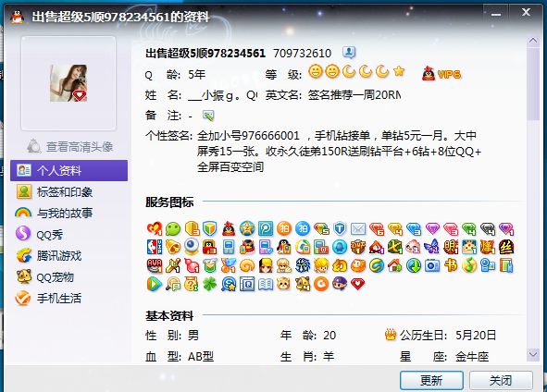Click the profile avatar thumbnail
This screenshot has height=392, width=547.
[68, 83]
